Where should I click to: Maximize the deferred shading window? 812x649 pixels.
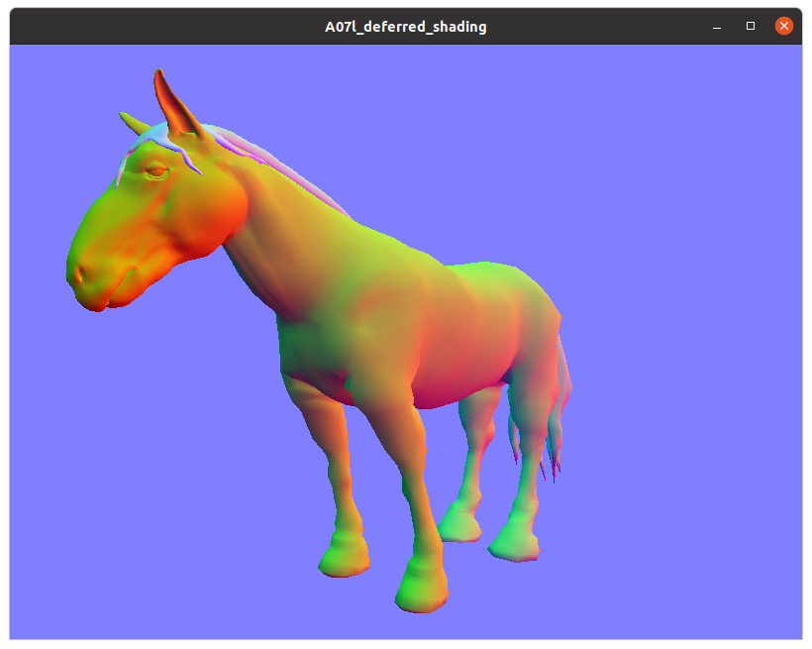click(751, 27)
